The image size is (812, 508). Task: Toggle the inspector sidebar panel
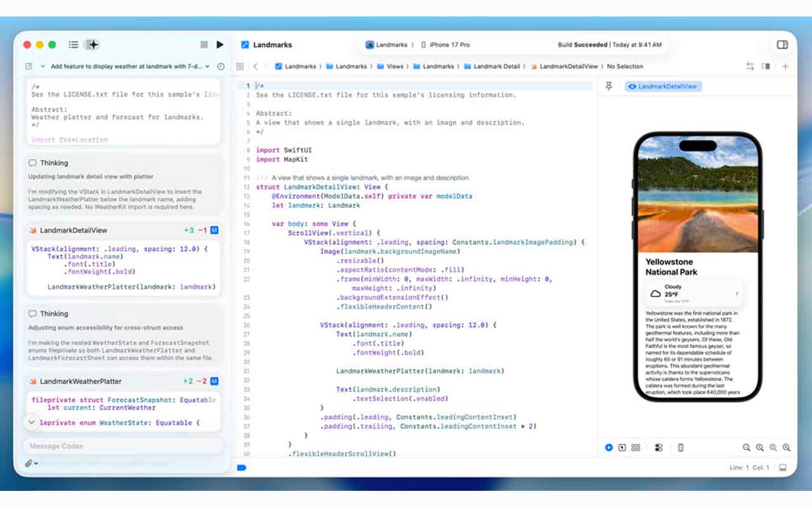point(782,44)
